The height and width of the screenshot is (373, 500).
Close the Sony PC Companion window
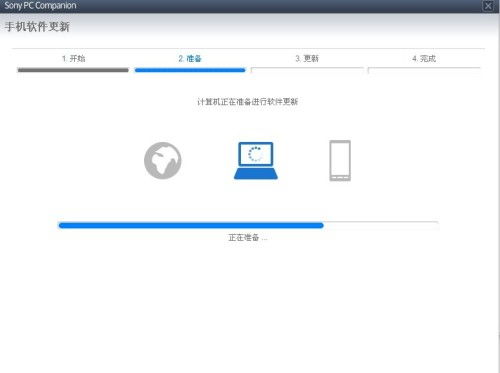click(x=488, y=6)
